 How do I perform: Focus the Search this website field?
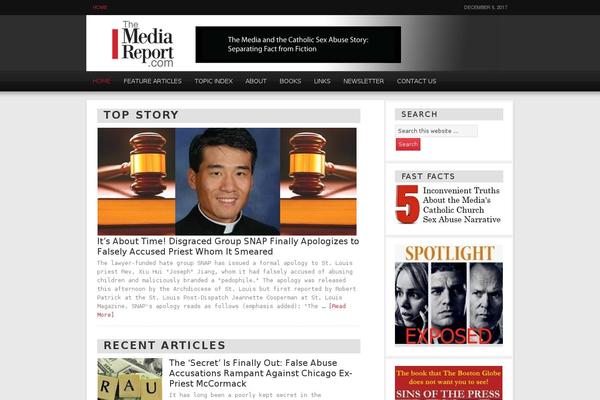(x=436, y=131)
